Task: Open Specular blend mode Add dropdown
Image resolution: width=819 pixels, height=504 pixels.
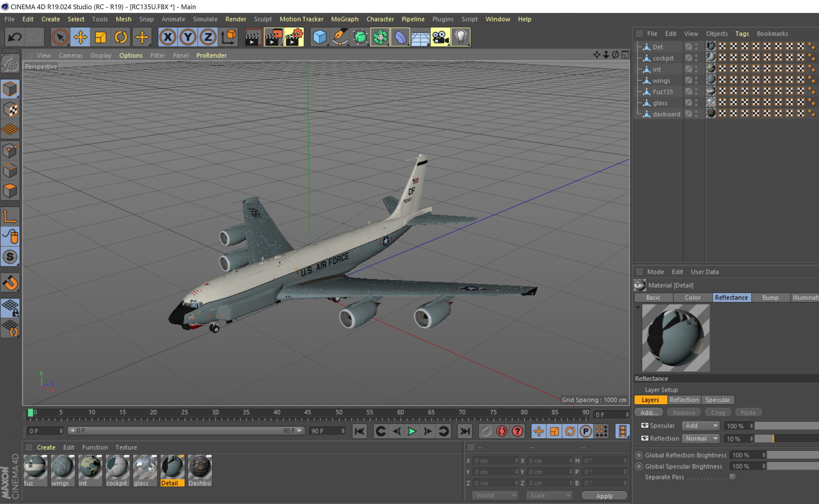Action: click(x=700, y=426)
